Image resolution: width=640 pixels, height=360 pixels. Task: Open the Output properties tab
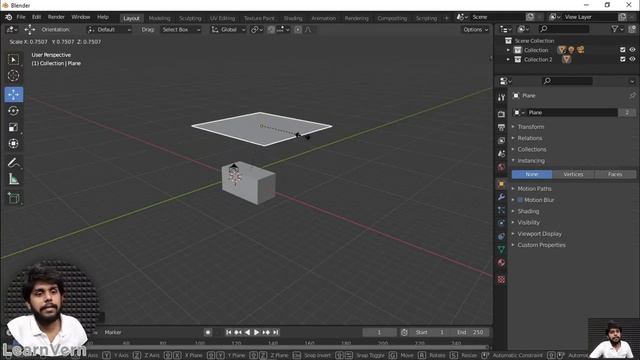click(x=501, y=127)
